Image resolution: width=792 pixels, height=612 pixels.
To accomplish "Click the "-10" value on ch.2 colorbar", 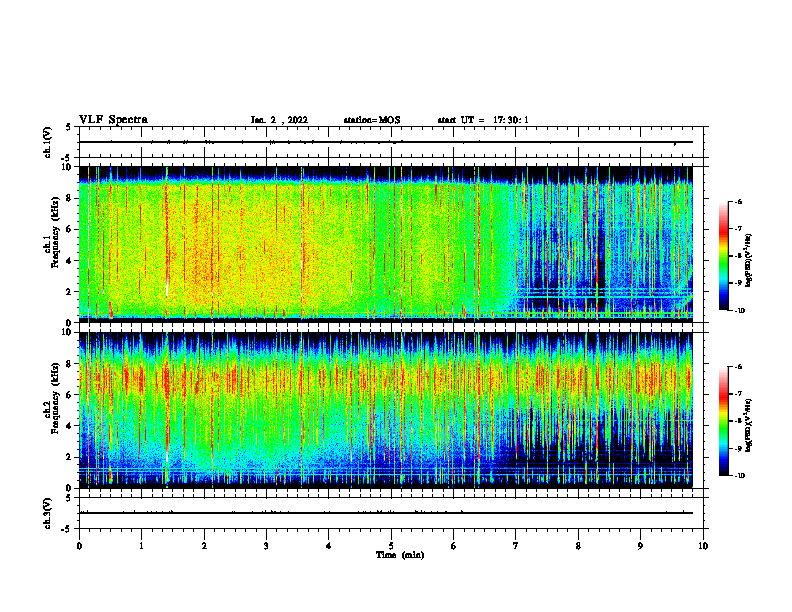I will click(x=739, y=475).
